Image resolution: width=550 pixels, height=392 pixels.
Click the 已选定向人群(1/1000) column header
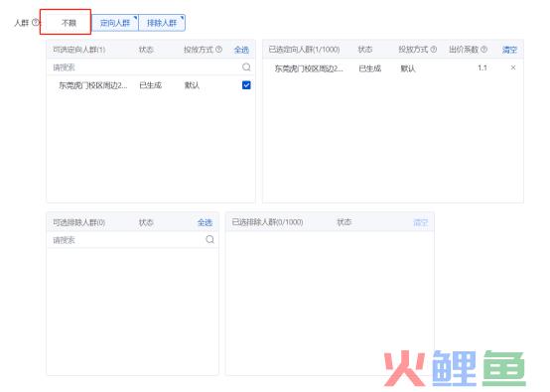(304, 50)
